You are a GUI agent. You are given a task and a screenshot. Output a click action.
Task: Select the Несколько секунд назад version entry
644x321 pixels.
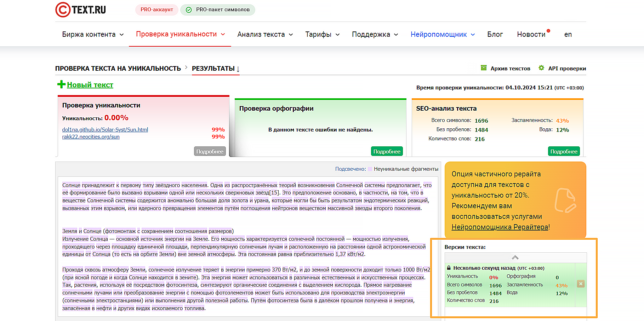pyautogui.click(x=510, y=285)
